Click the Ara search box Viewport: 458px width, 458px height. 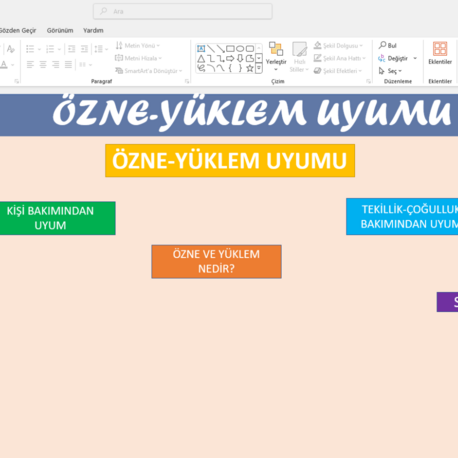[183, 11]
